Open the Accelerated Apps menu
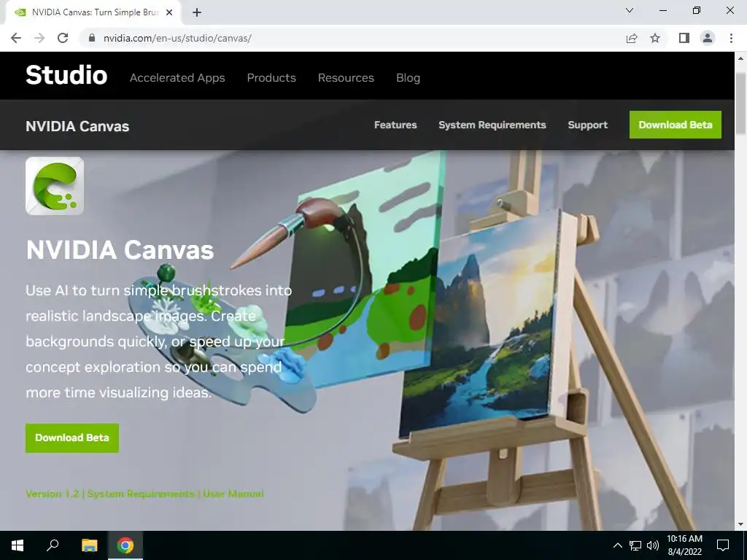Screen dimensions: 747x560 pos(177,77)
